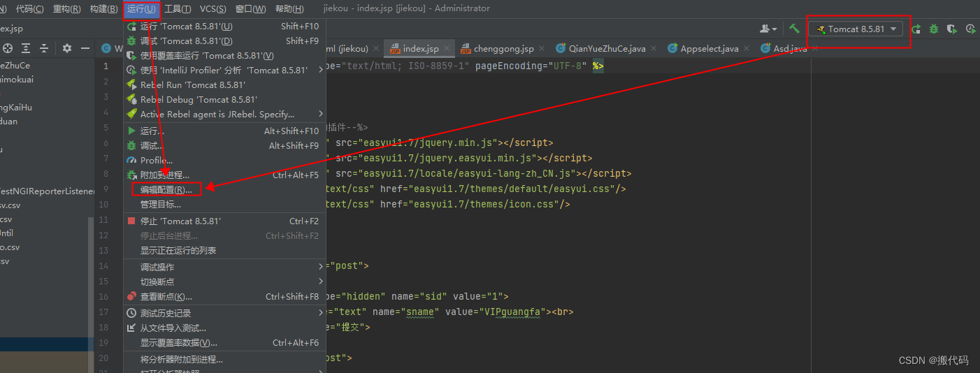Open the 工具(T) menu
Screen dimensions: 980x373
click(178, 9)
